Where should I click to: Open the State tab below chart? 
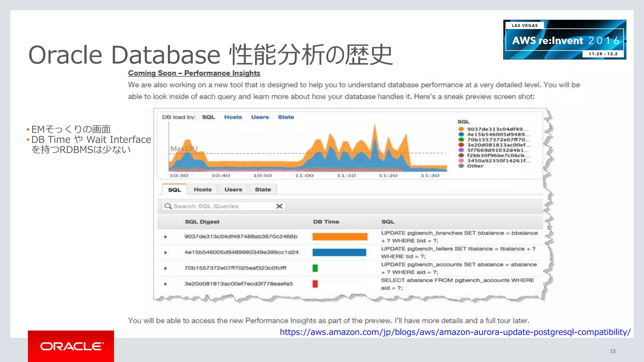point(263,189)
